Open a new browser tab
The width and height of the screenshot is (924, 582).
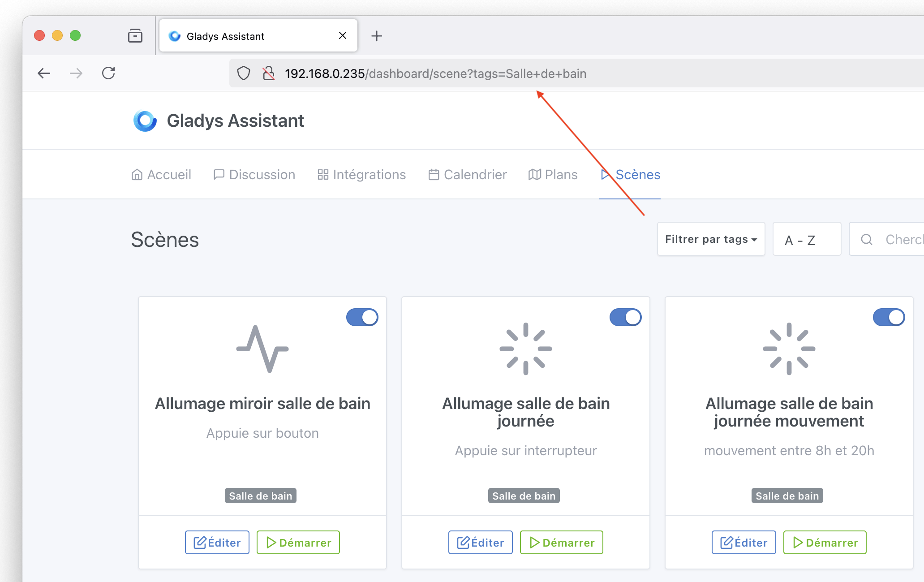point(377,36)
